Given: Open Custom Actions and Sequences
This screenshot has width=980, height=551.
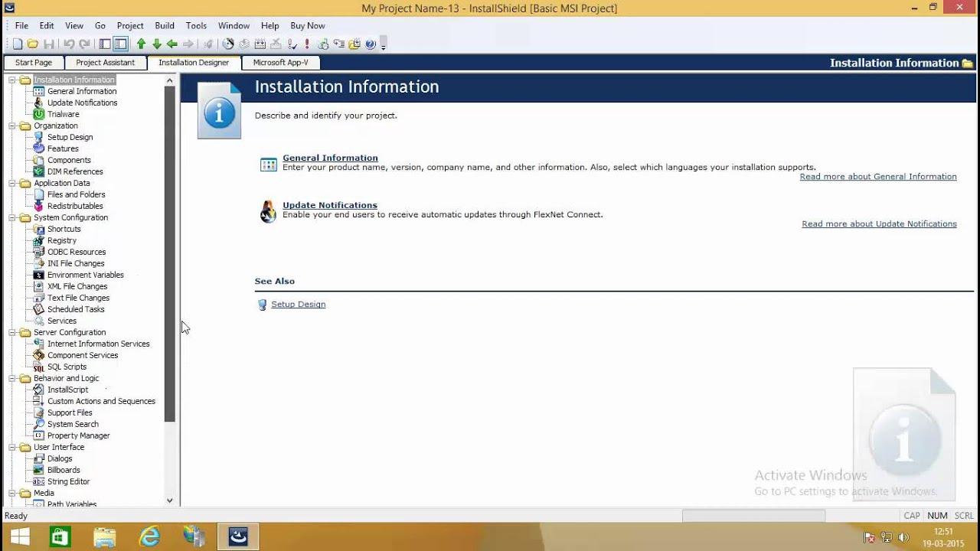Looking at the screenshot, I should tap(101, 401).
